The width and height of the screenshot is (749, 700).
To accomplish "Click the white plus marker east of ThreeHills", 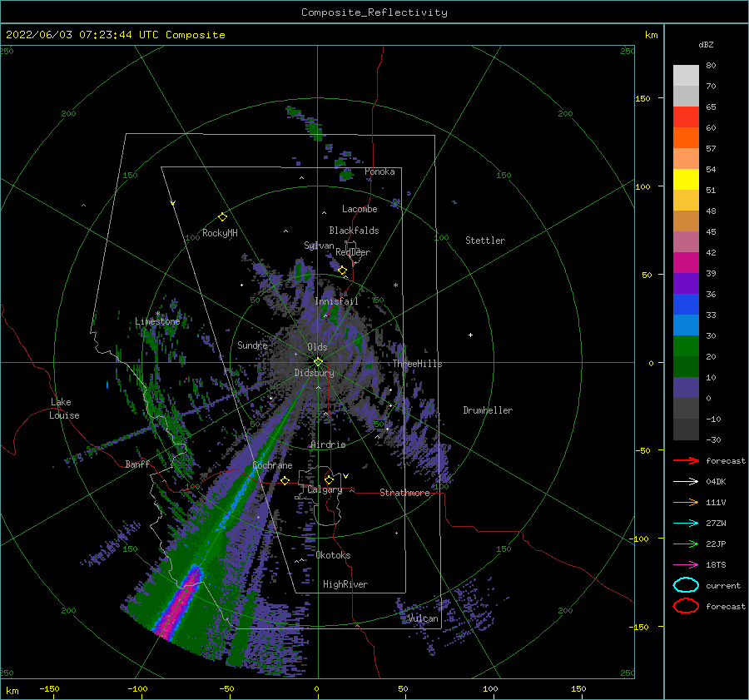I will (x=470, y=335).
